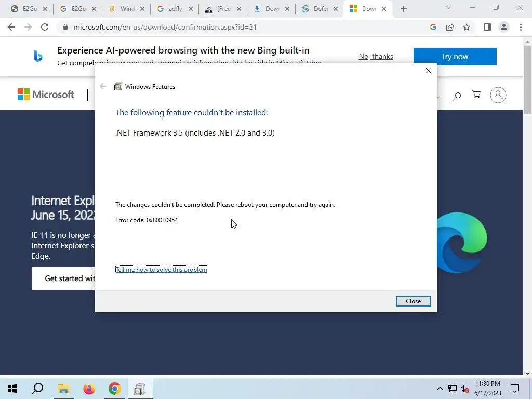This screenshot has height=399, width=532.
Task: Click the .NET Framework 3.5 feature text
Action: (195, 132)
